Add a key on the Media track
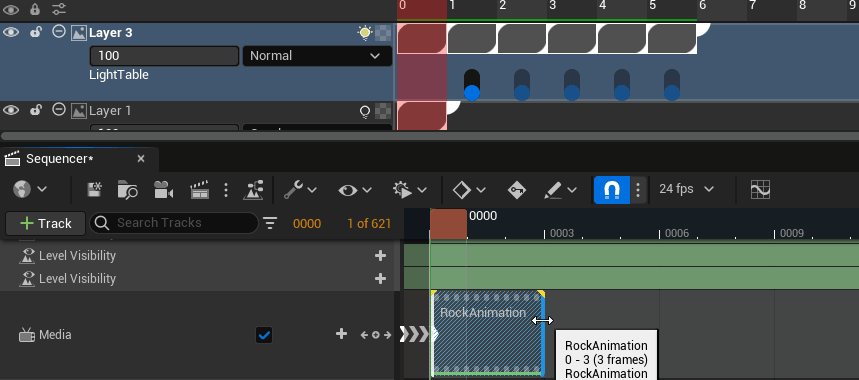 (376, 335)
